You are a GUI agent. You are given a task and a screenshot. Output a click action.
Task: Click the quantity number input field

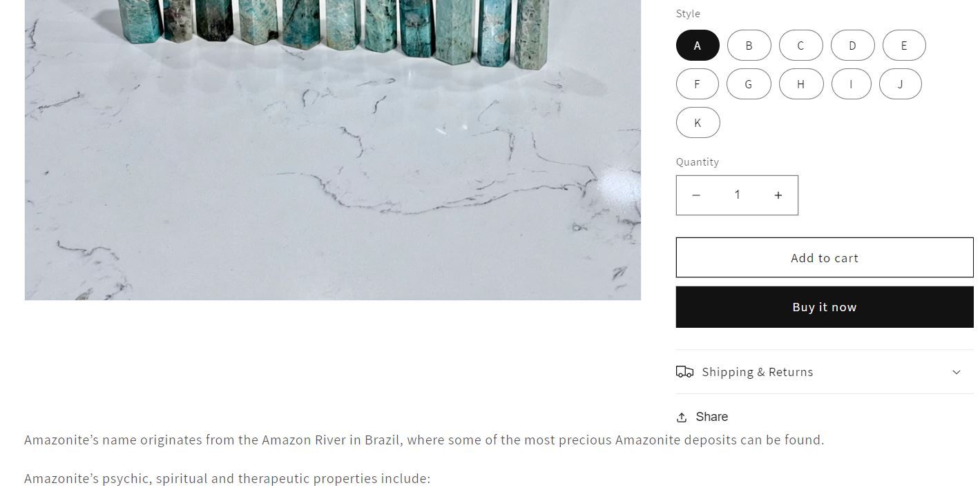[737, 195]
